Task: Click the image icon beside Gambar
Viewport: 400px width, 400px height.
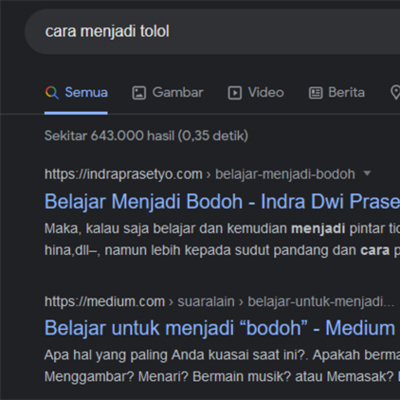Action: 139,93
